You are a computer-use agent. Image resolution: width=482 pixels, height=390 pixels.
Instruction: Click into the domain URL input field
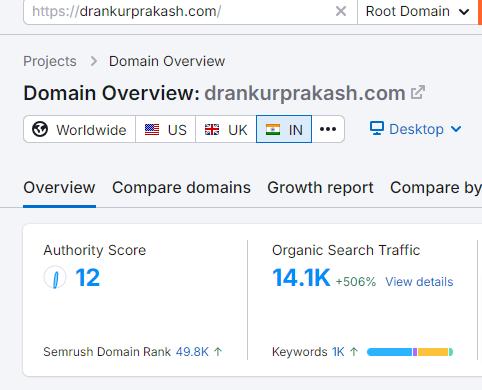[180, 12]
